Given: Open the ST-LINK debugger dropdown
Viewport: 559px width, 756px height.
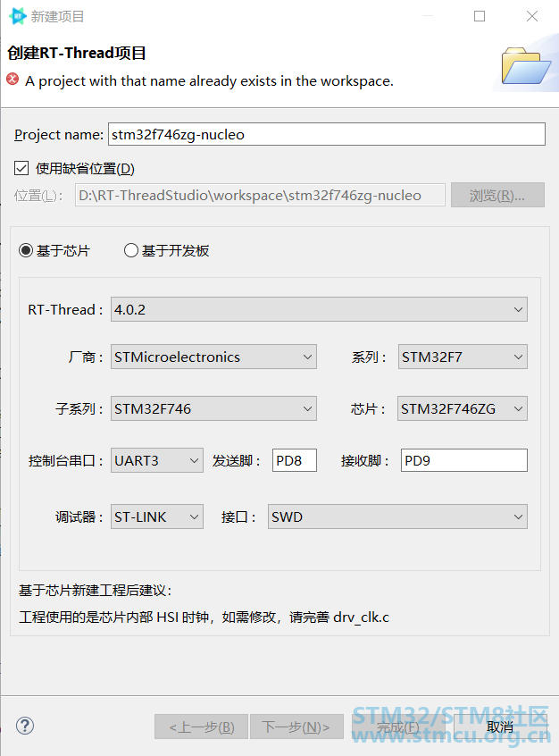Looking at the screenshot, I should [x=156, y=517].
